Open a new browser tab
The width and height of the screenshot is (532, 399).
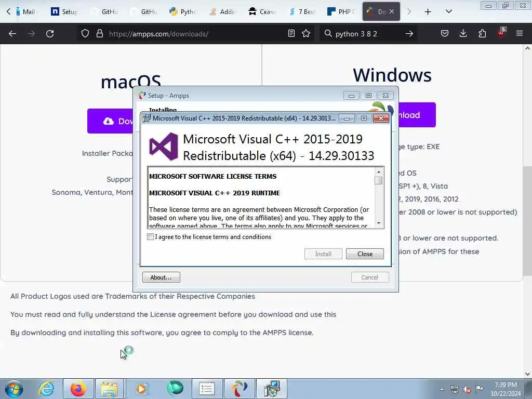428,12
